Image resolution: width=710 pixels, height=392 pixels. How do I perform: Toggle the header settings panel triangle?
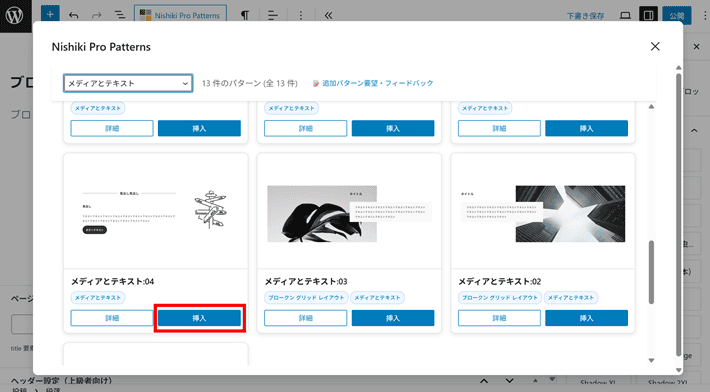(535, 381)
